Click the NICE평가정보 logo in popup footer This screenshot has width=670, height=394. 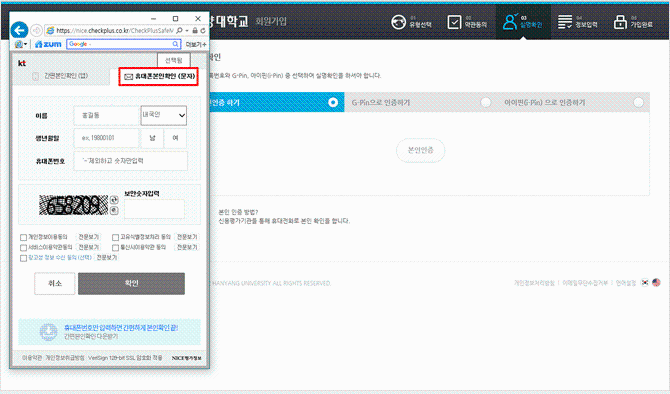tap(187, 358)
